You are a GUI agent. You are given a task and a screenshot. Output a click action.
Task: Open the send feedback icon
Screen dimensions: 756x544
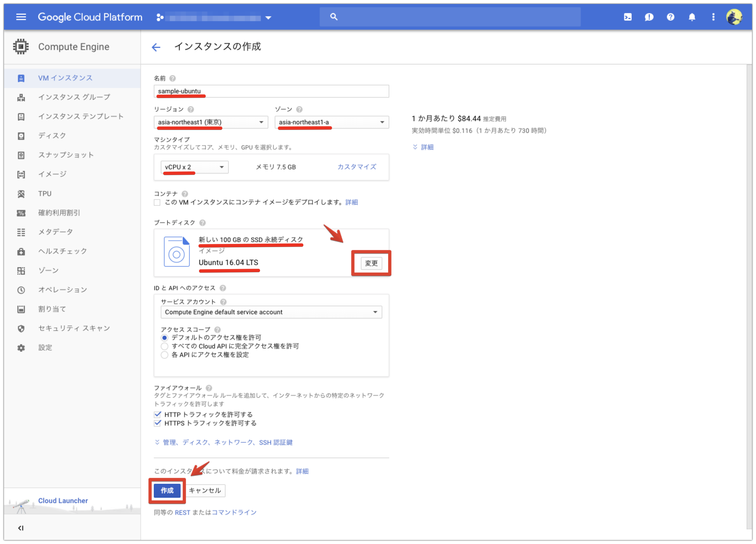click(649, 17)
